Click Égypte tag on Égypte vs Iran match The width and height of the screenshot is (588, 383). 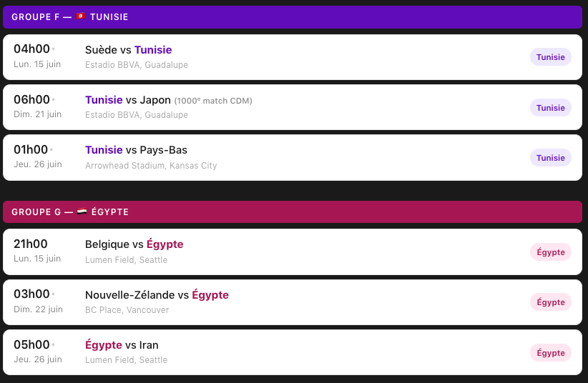(x=550, y=353)
